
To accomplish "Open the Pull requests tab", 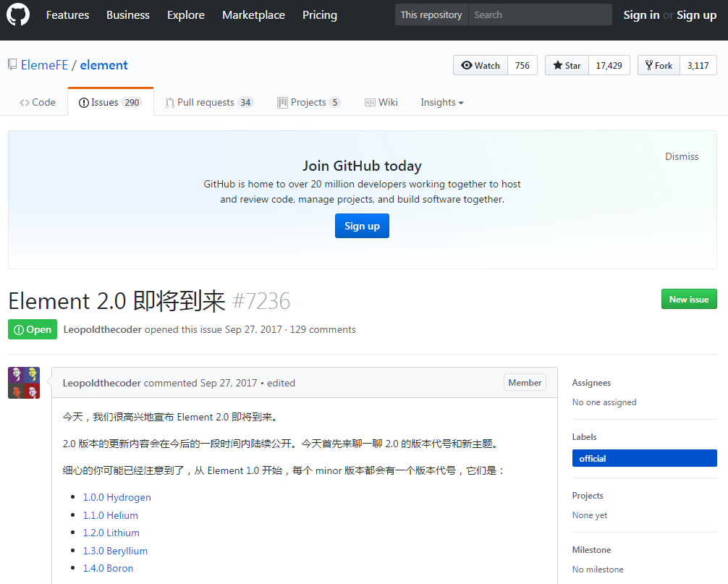I will pyautogui.click(x=209, y=102).
